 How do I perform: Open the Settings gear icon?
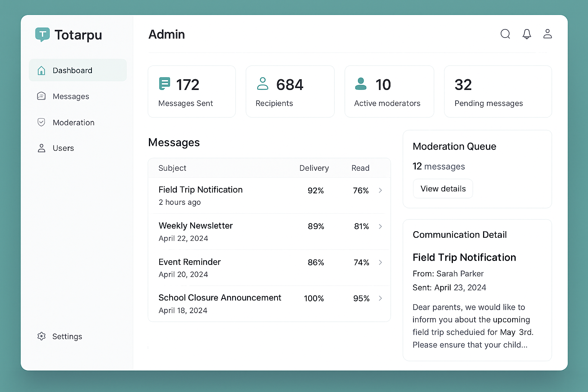pyautogui.click(x=41, y=336)
